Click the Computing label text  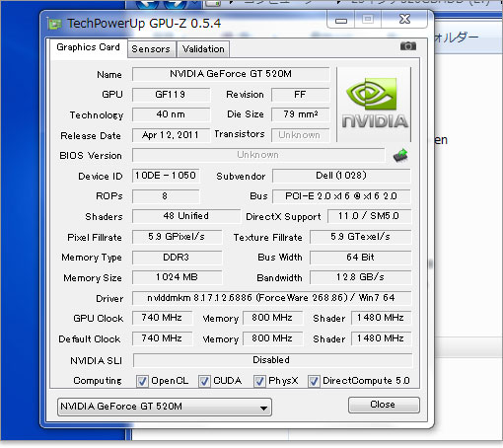click(x=98, y=381)
